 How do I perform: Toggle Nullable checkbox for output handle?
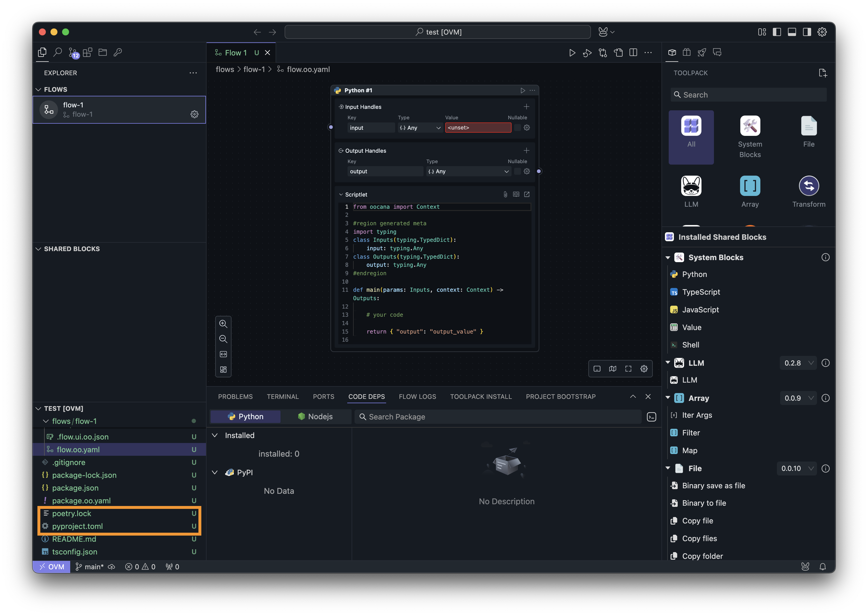pos(517,172)
